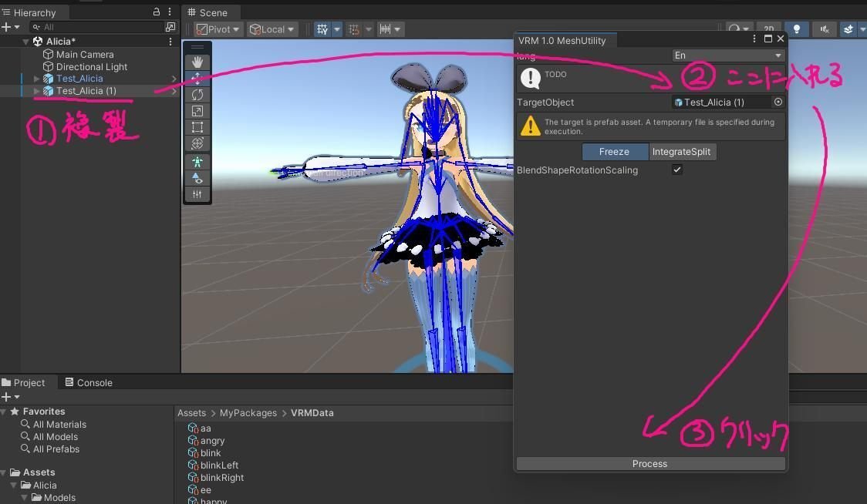Screen dimensions: 867x504
Task: Click the TargetObject field Test_Alicia (1)
Action: point(721,102)
